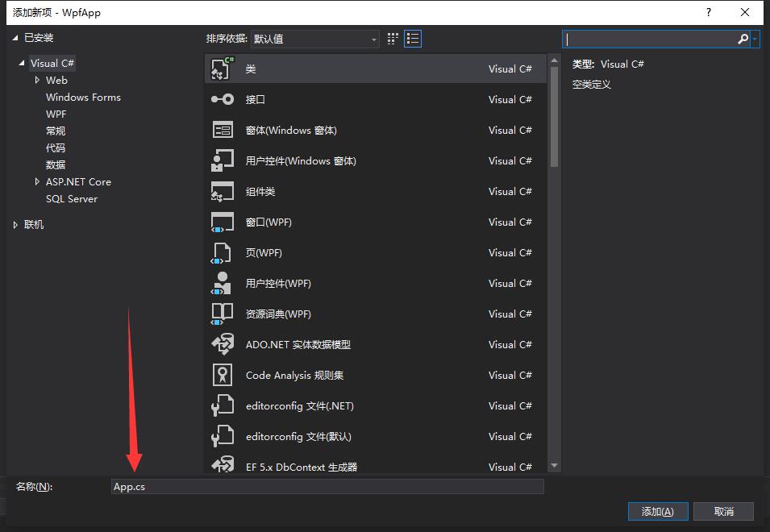770x532 pixels.
Task: Click the 窗口(WPF) template name
Action: [x=268, y=222]
